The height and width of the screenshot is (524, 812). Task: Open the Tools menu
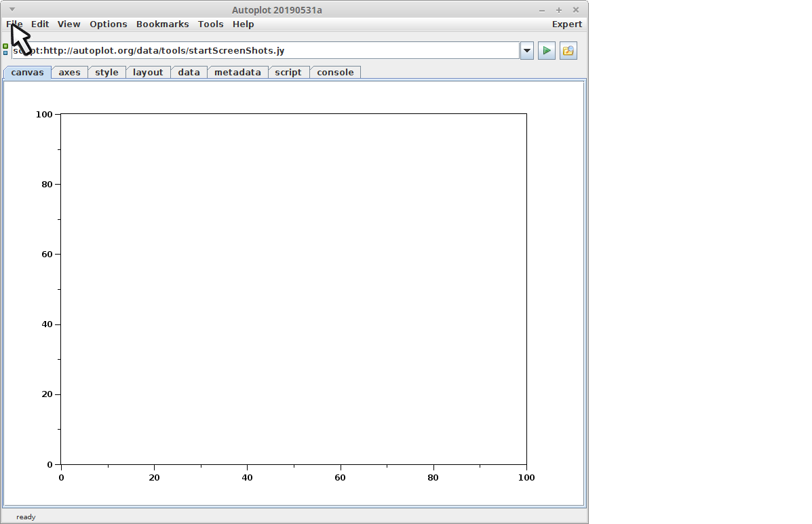click(x=210, y=24)
